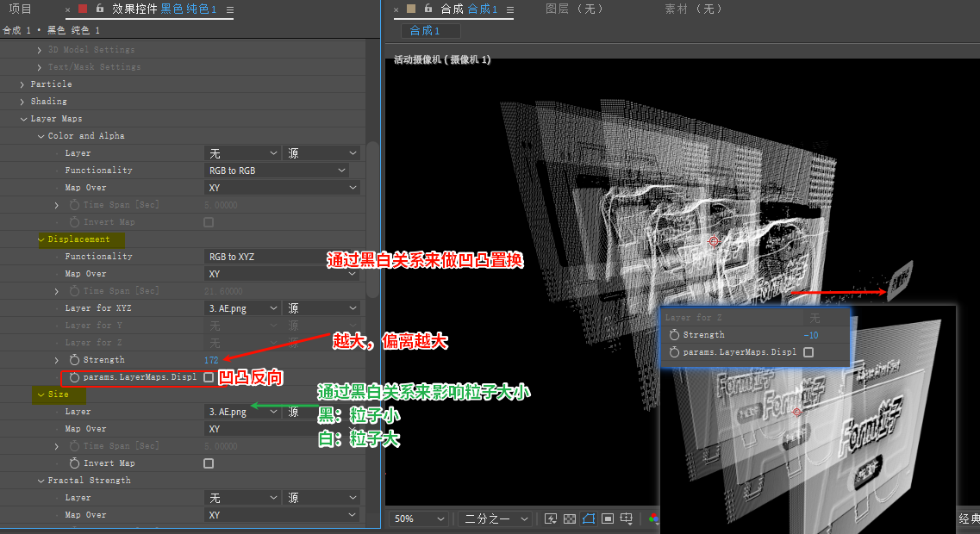The image size is (980, 534).
Task: Switch to the 素材 (无) tab
Action: (x=694, y=9)
